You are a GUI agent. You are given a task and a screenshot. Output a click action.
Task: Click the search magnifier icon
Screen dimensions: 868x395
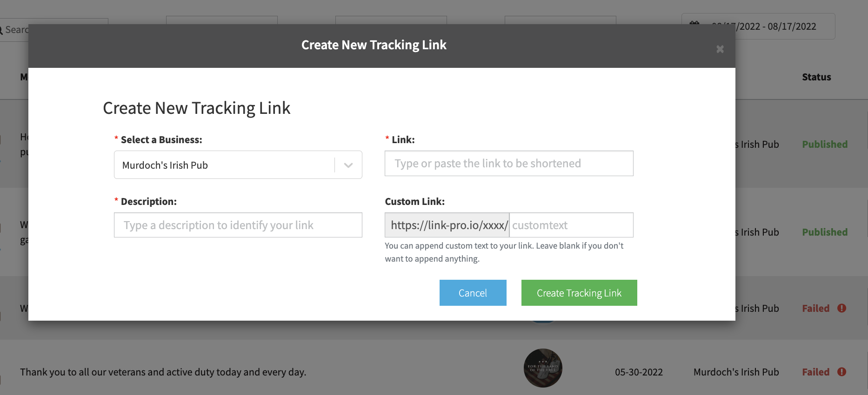click(x=0, y=30)
